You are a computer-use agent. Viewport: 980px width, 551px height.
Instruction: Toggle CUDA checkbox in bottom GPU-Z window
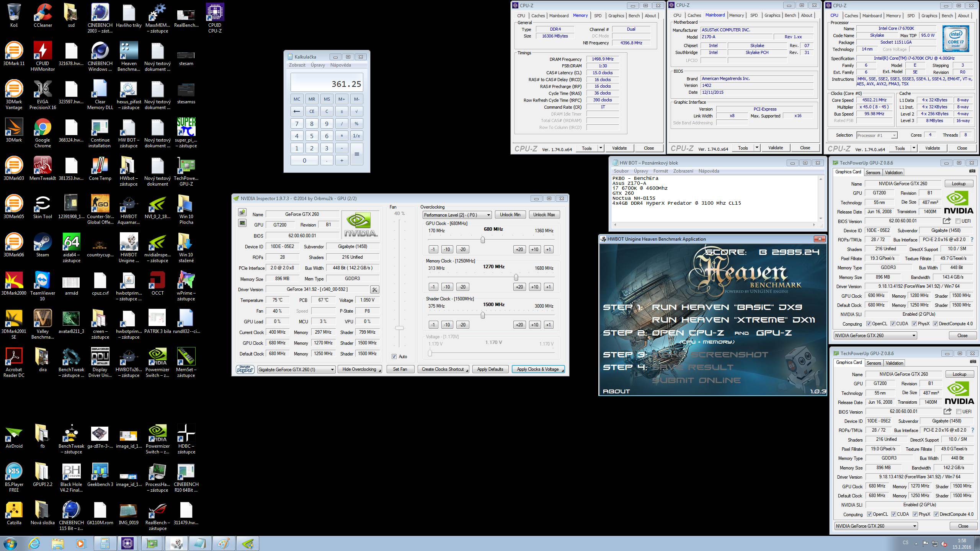[893, 514]
